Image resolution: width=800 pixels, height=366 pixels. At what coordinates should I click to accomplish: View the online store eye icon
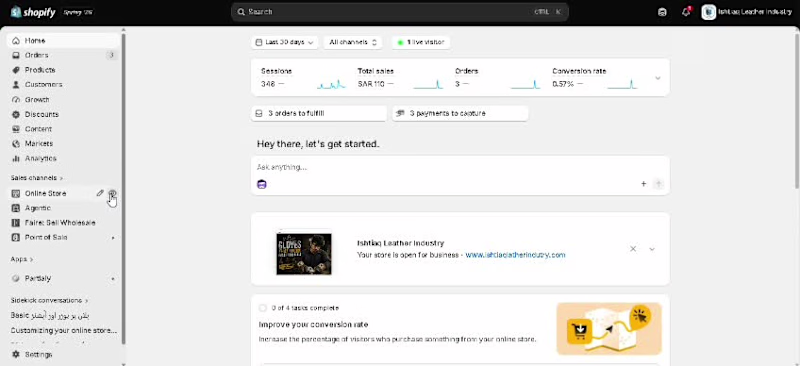112,193
